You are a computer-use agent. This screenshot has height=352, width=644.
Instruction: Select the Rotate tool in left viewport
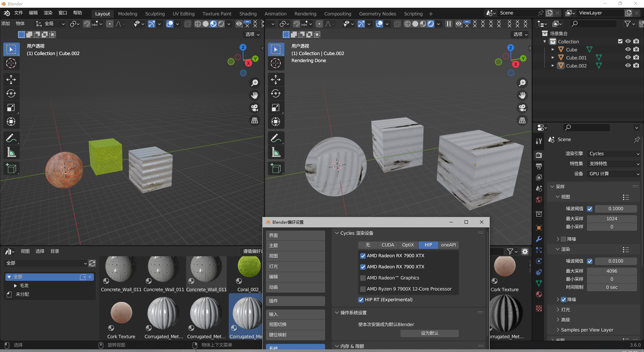[11, 94]
